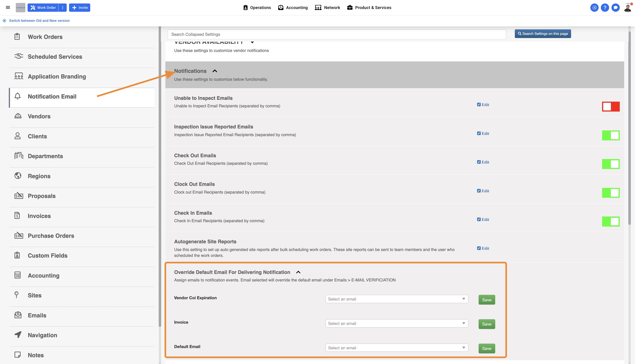Open the Operations menu
This screenshot has height=364, width=635.
click(257, 8)
